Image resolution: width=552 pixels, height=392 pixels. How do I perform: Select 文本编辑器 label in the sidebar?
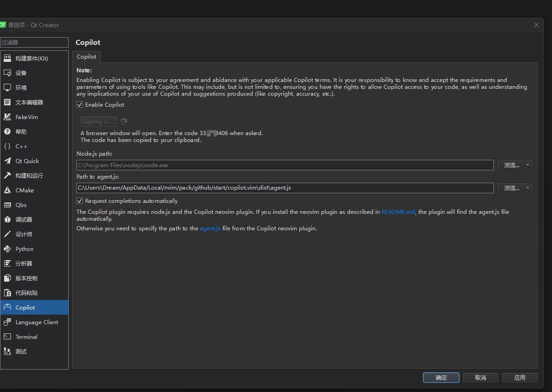tap(29, 103)
